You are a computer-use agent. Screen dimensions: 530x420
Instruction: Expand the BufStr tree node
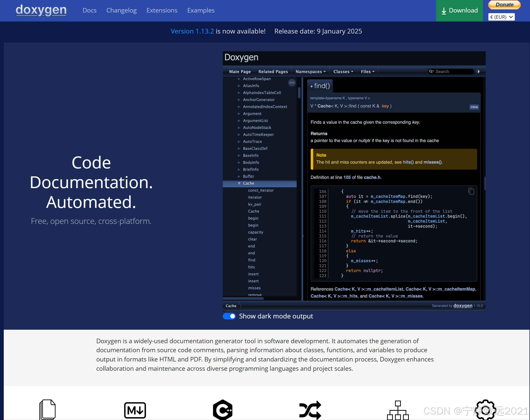[239, 176]
